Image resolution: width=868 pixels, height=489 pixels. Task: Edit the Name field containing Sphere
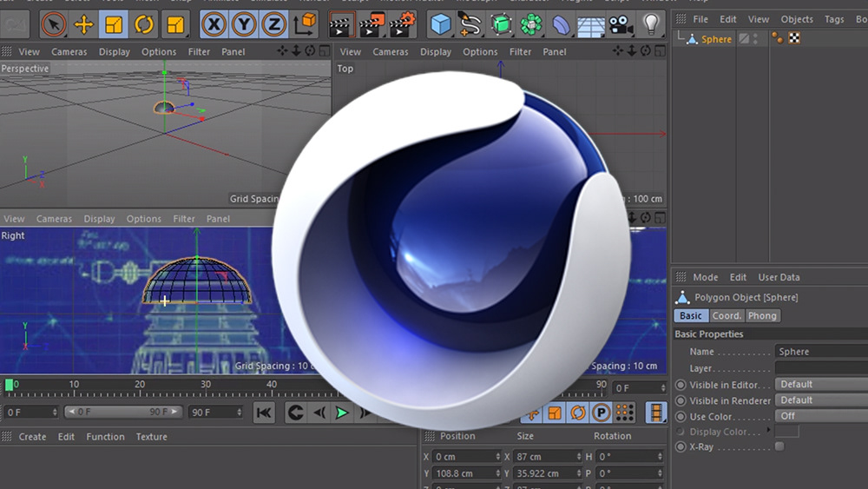pyautogui.click(x=821, y=351)
